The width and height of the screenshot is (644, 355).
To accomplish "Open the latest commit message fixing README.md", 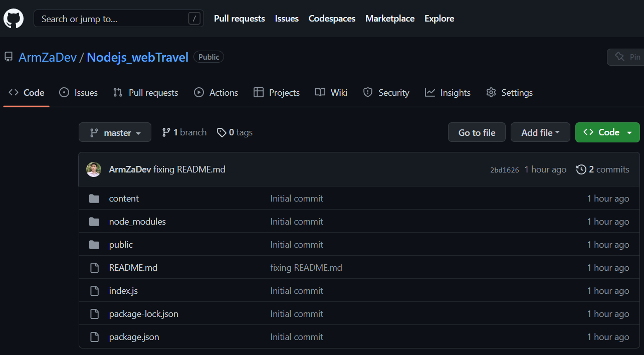I will tap(189, 169).
